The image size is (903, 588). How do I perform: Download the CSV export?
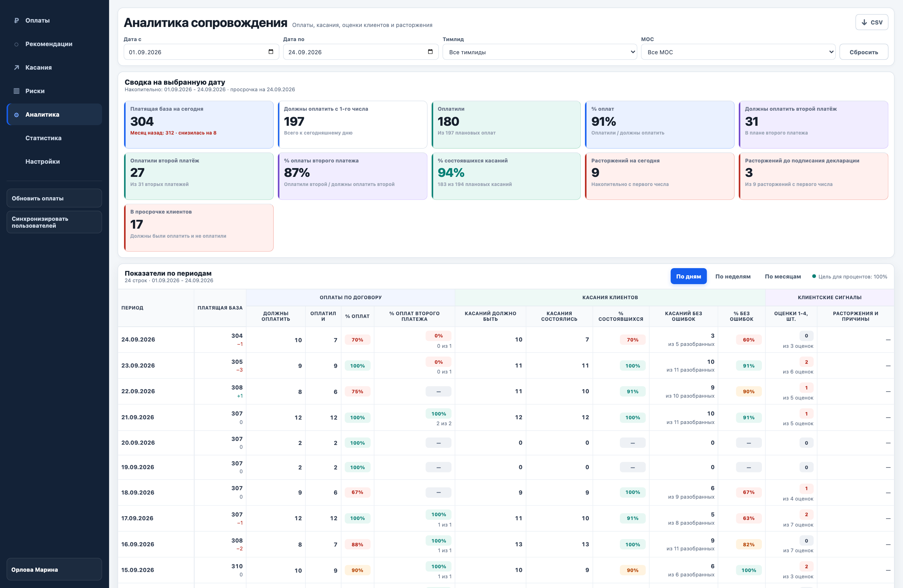click(872, 22)
